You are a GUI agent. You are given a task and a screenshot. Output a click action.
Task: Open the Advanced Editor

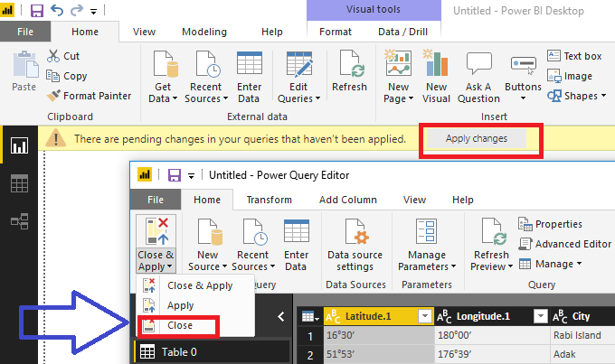564,244
